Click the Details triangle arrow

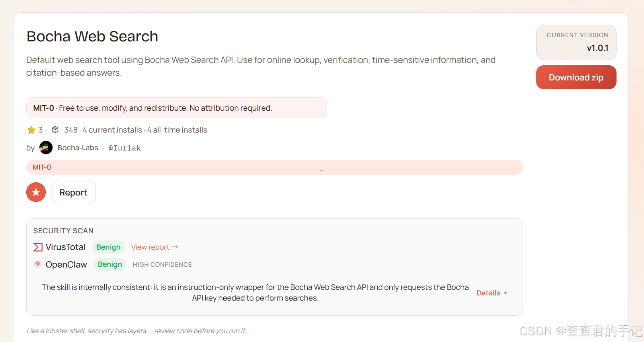(505, 293)
